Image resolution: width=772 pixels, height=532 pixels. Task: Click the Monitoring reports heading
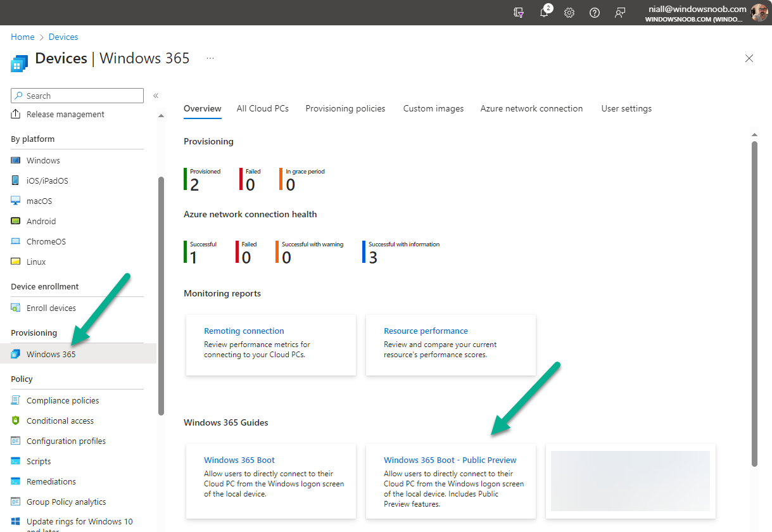coord(222,293)
